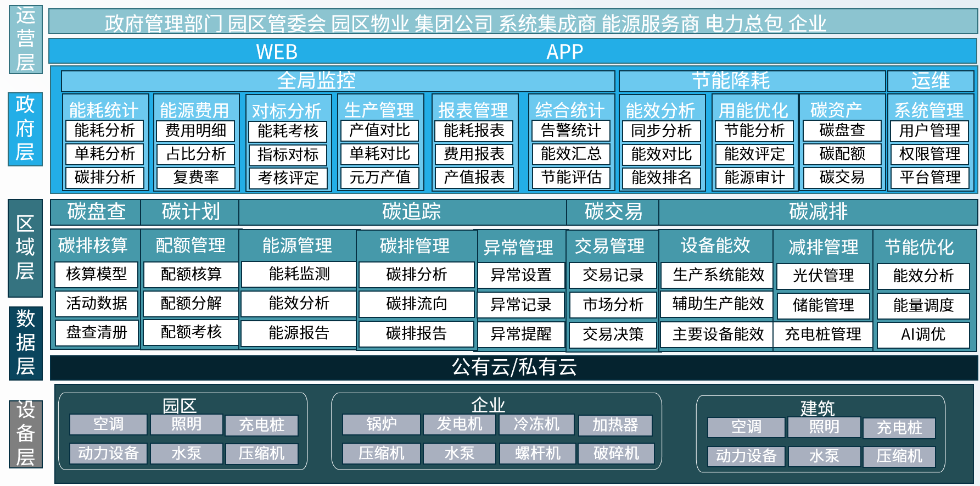Open the 碳计划 region header
980x486 pixels.
190,212
